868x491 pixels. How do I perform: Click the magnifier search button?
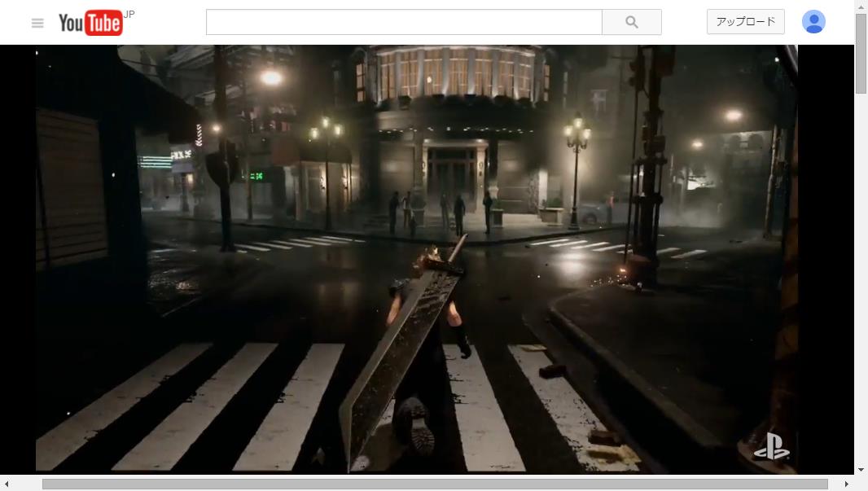click(632, 22)
